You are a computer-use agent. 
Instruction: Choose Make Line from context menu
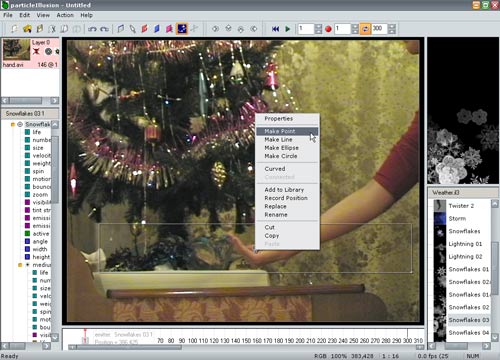pyautogui.click(x=278, y=140)
